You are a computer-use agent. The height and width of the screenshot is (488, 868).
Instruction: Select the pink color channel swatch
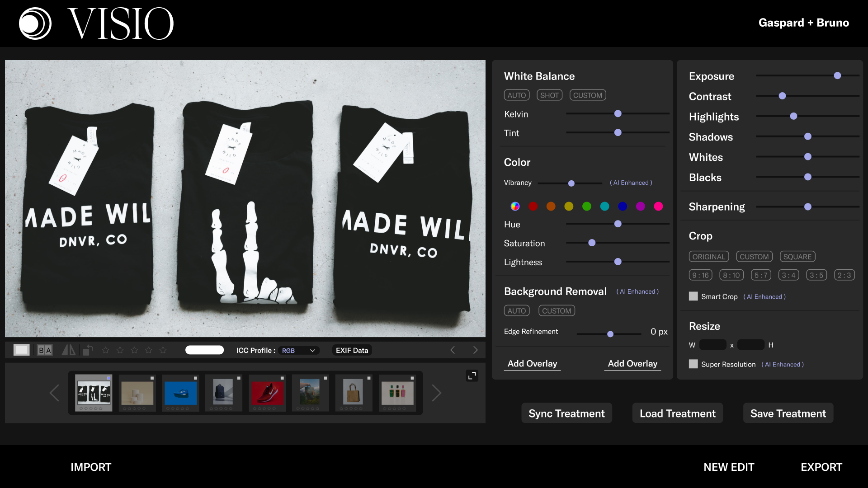(x=659, y=206)
